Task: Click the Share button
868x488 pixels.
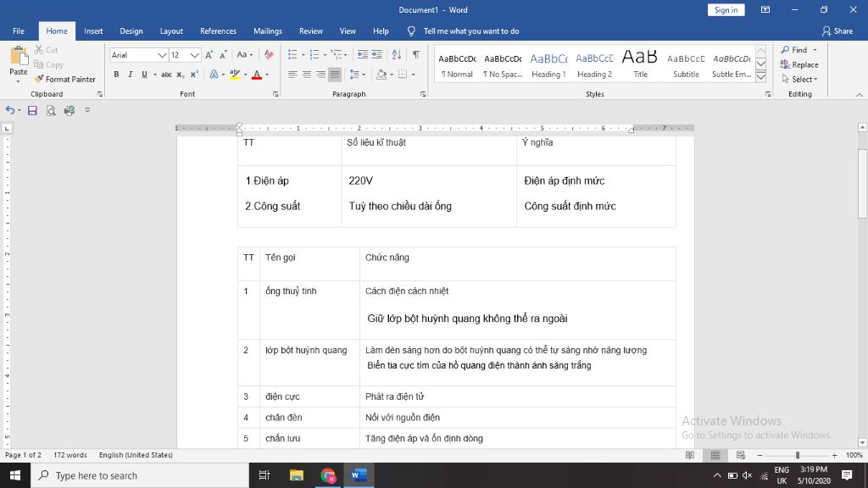Action: click(x=837, y=31)
